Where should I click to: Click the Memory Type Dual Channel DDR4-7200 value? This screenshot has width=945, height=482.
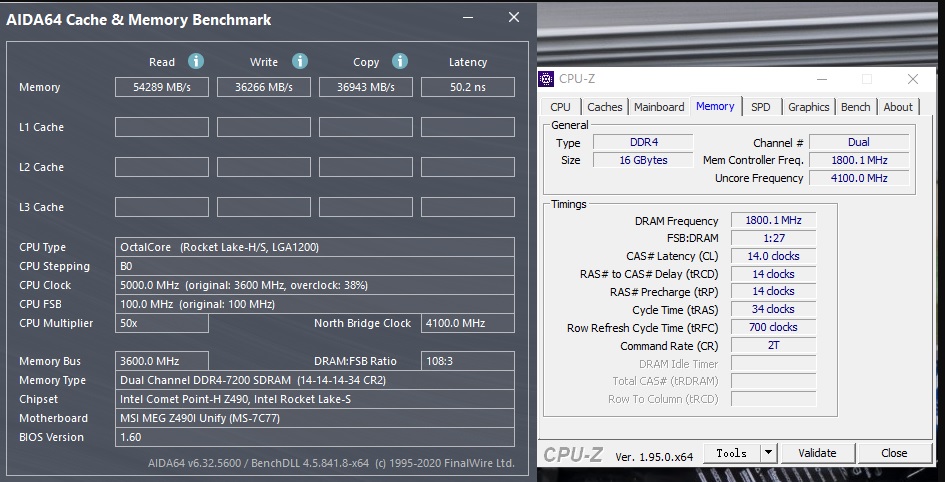[315, 380]
